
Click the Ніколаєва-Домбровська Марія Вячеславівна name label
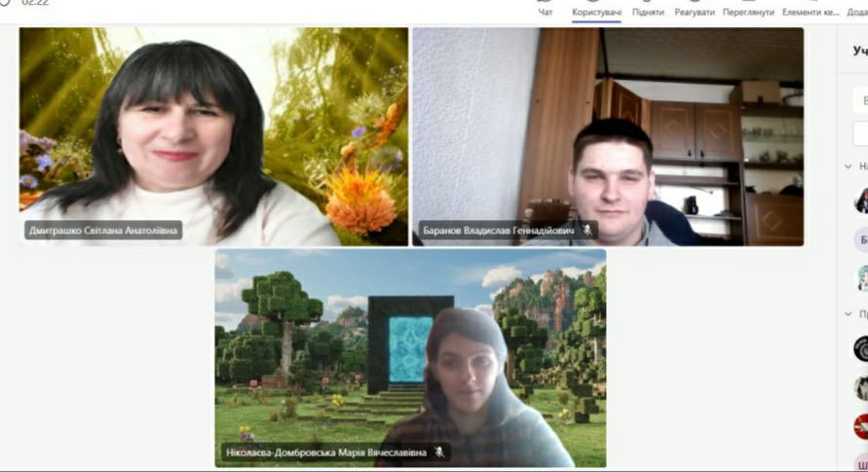325,452
